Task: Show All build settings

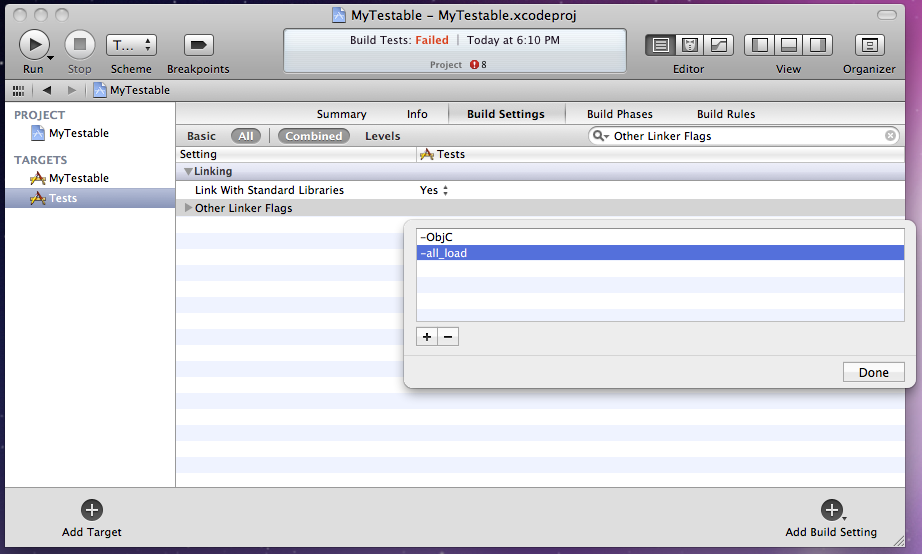Action: click(246, 136)
